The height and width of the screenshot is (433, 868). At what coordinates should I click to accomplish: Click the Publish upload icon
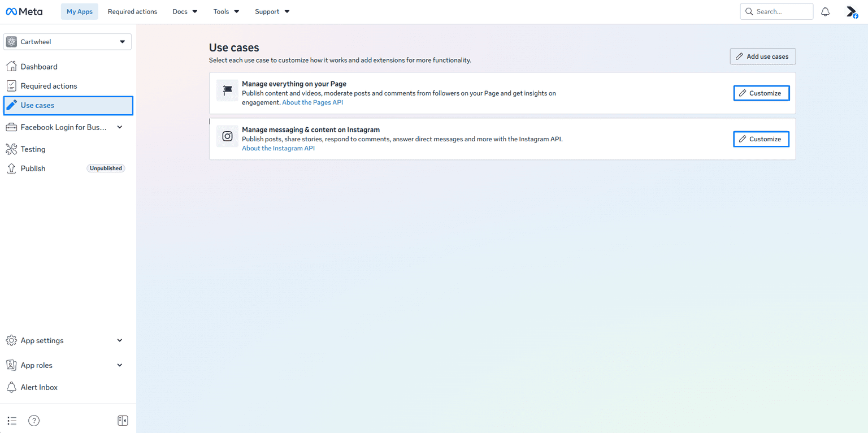(11, 168)
